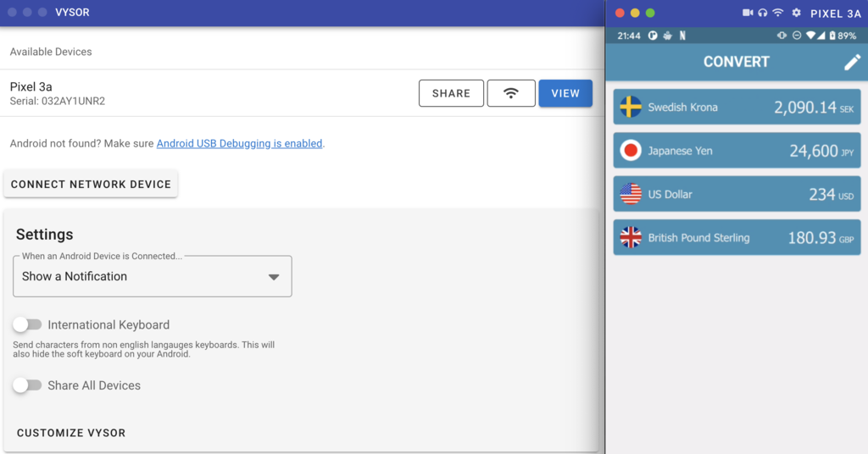Select the British Pound Sterling amount 180.93
868x454 pixels.
[811, 238]
